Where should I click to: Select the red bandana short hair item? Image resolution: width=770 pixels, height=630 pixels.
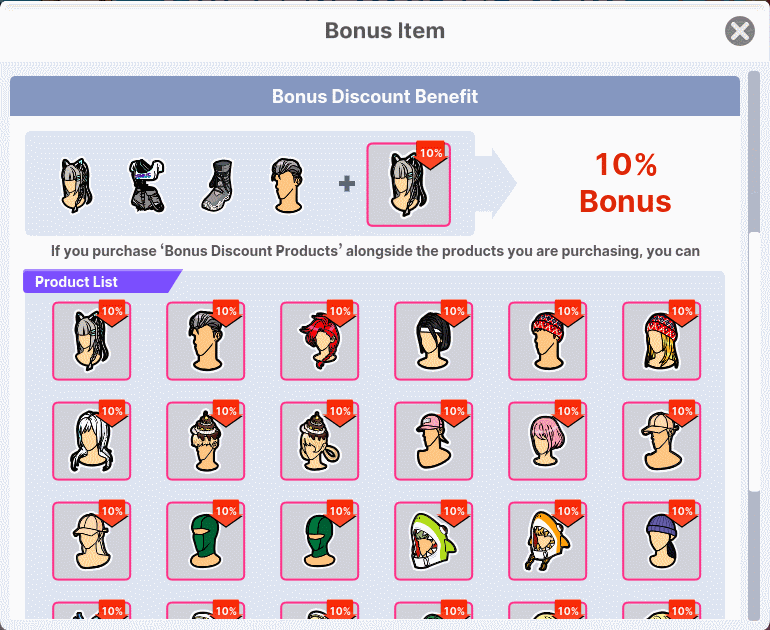tap(547, 340)
